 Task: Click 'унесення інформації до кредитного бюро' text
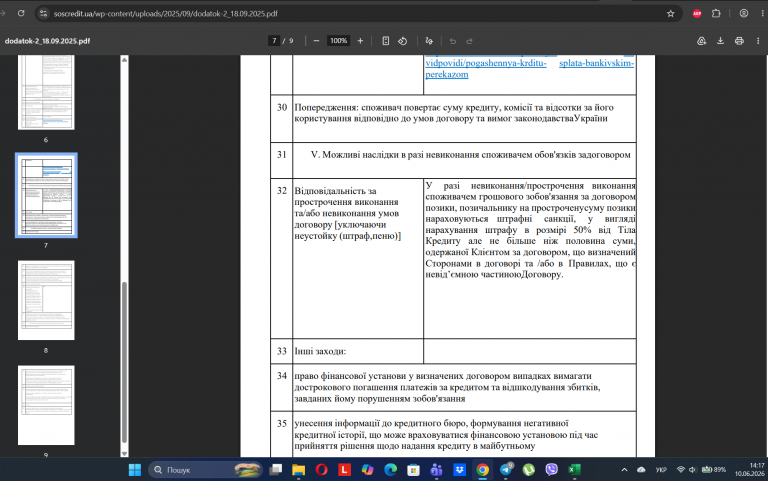tap(446, 434)
